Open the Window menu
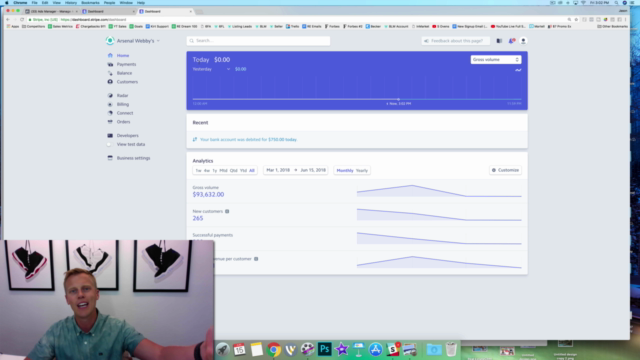This screenshot has width=640, height=360. point(126,2)
